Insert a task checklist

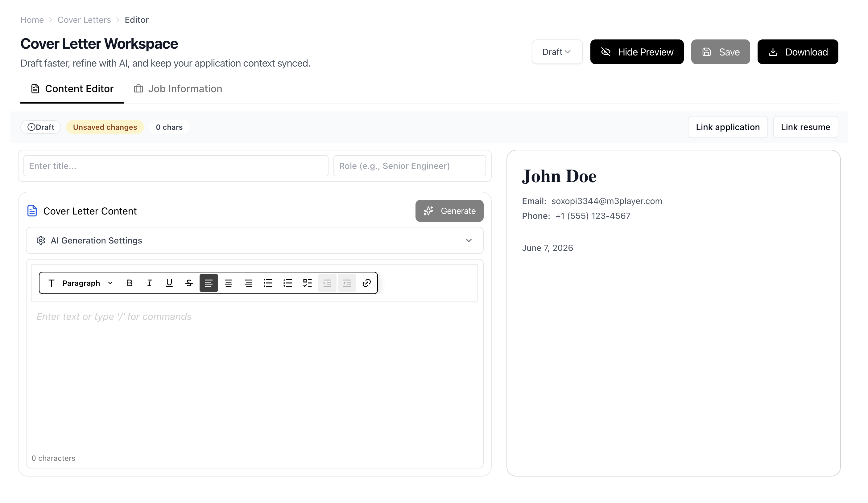pyautogui.click(x=308, y=283)
